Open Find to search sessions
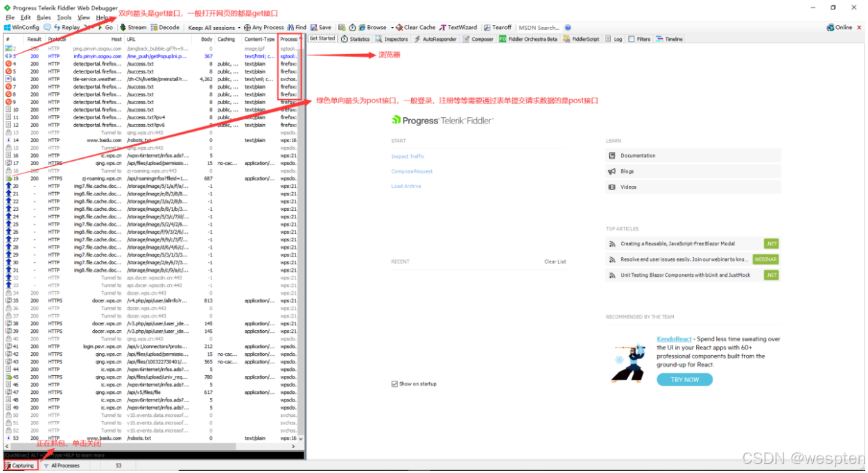The height and width of the screenshot is (473, 868). (x=297, y=27)
